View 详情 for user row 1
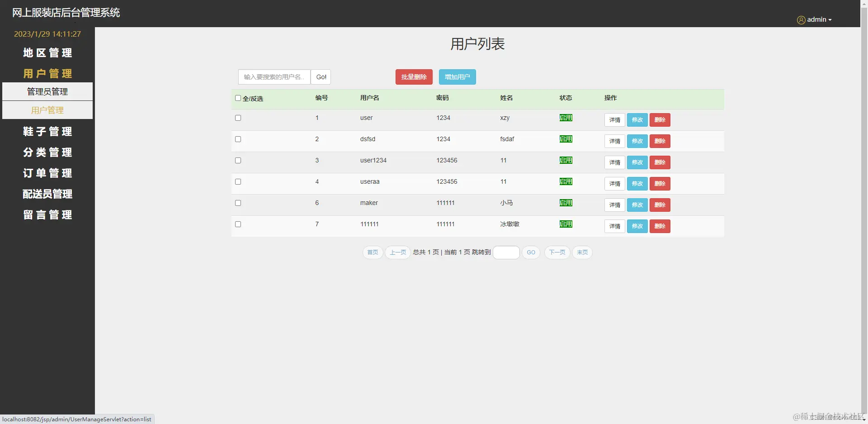868x424 pixels. pos(615,120)
